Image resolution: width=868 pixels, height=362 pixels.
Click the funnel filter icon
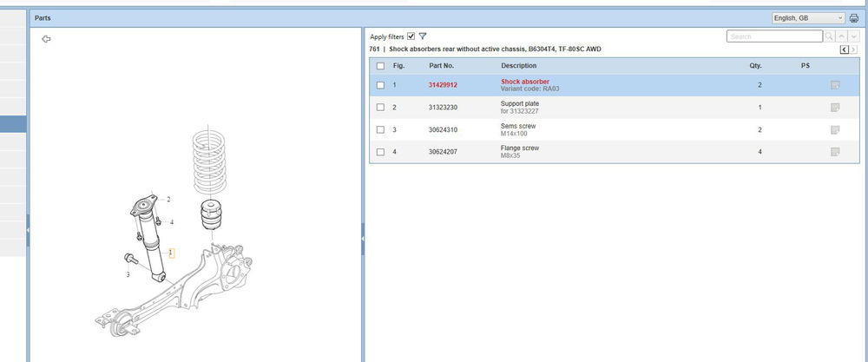tap(423, 36)
